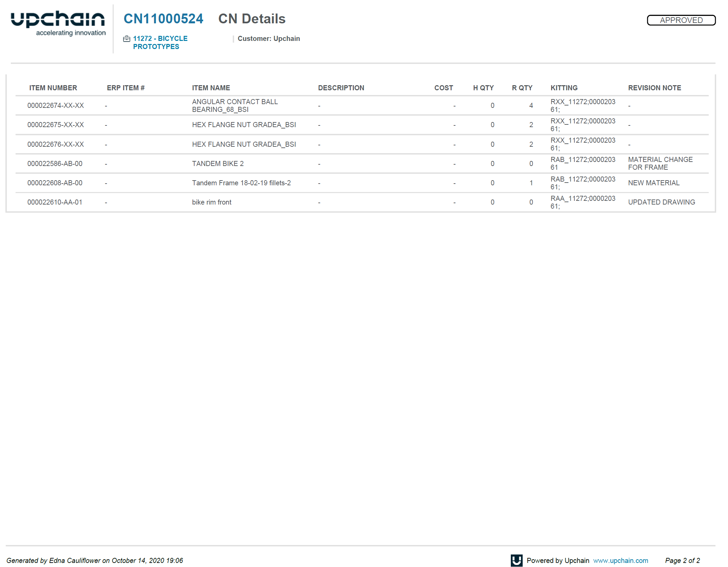Click the NEW MATERIAL revision note

pyautogui.click(x=654, y=183)
